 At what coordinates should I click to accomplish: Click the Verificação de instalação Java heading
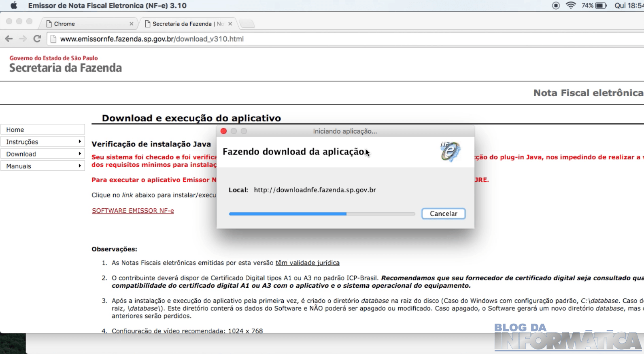151,144
